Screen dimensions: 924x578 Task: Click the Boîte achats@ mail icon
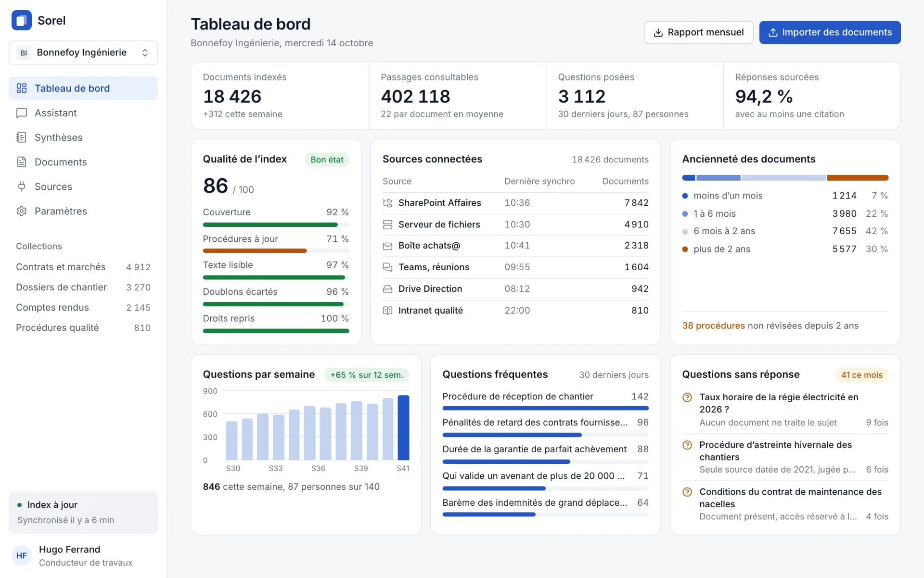pyautogui.click(x=387, y=246)
